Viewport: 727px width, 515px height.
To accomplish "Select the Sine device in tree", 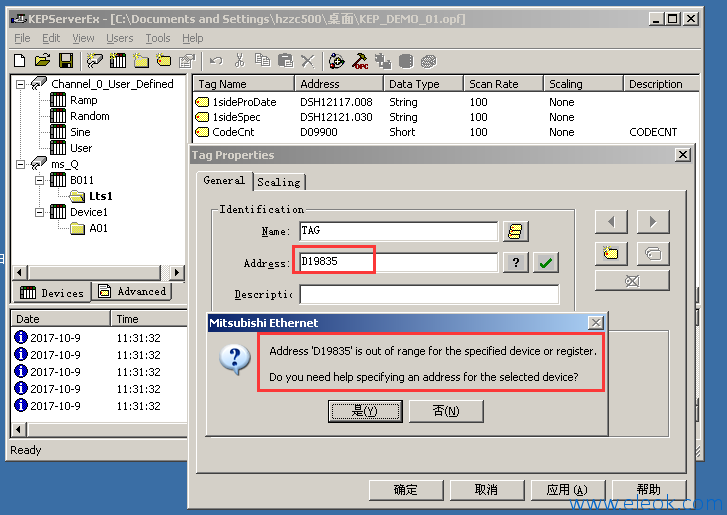I will pos(80,132).
